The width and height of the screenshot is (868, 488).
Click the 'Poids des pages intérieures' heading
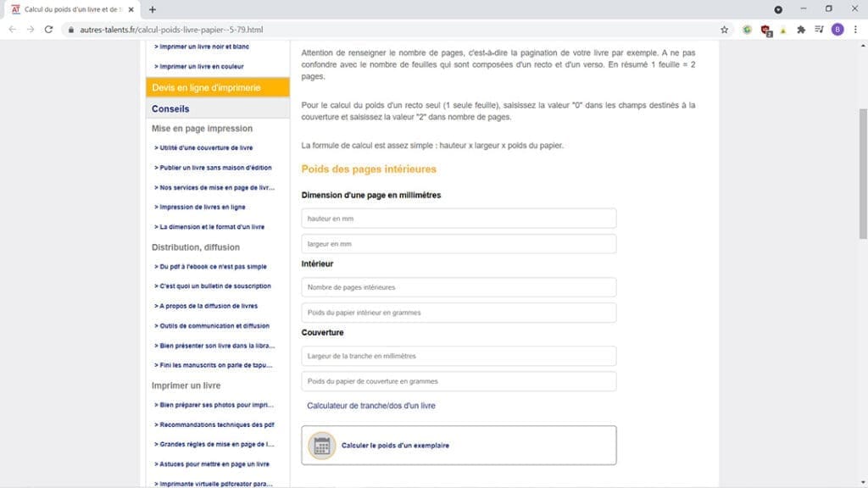(x=369, y=169)
